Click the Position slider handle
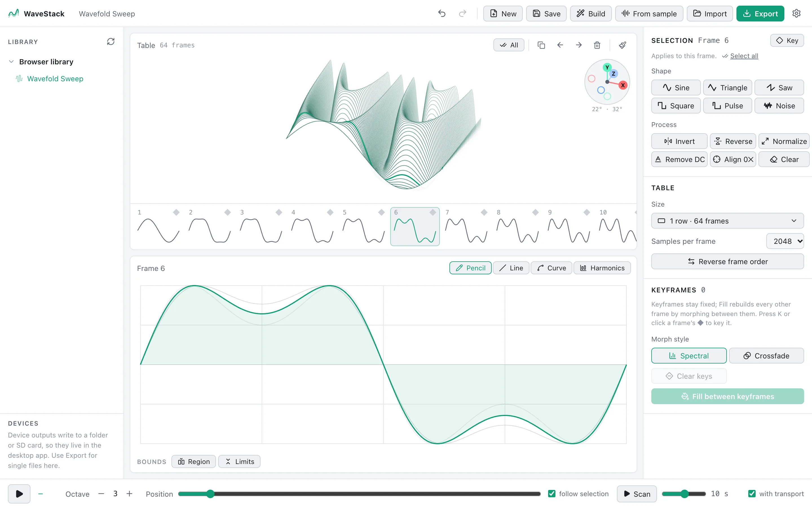812x508 pixels. point(210,494)
